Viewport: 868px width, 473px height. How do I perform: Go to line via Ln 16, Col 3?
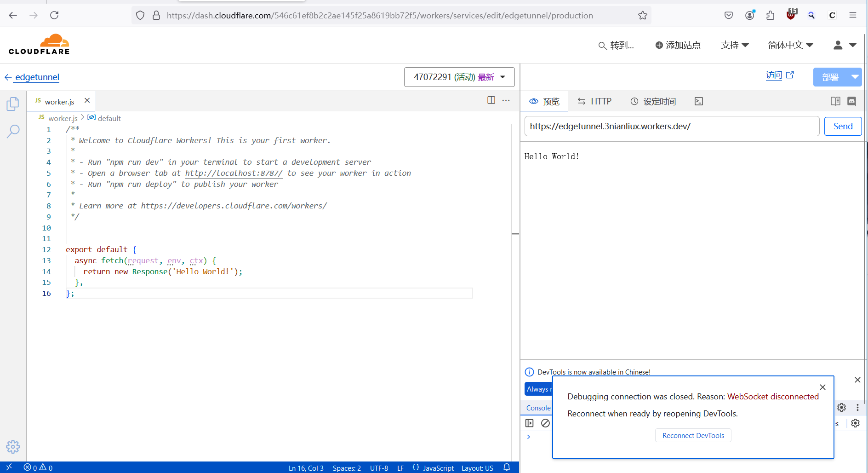[x=306, y=467]
